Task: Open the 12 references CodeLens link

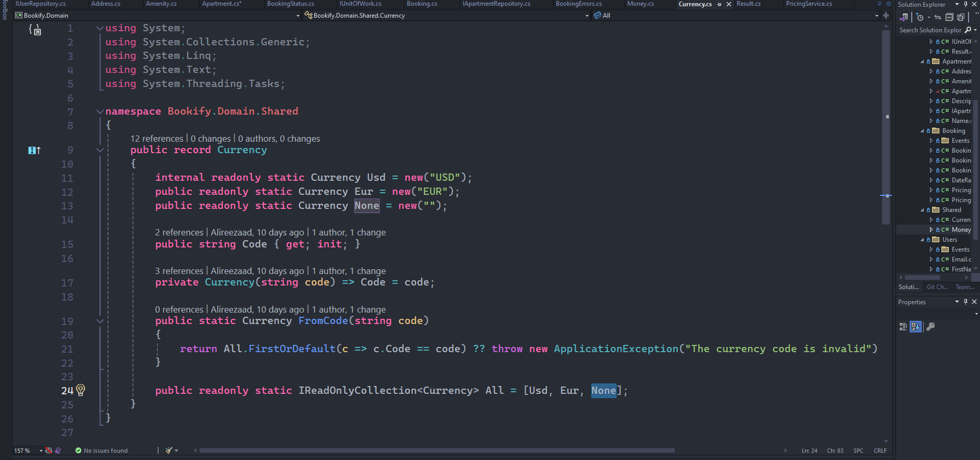Action: [x=157, y=139]
